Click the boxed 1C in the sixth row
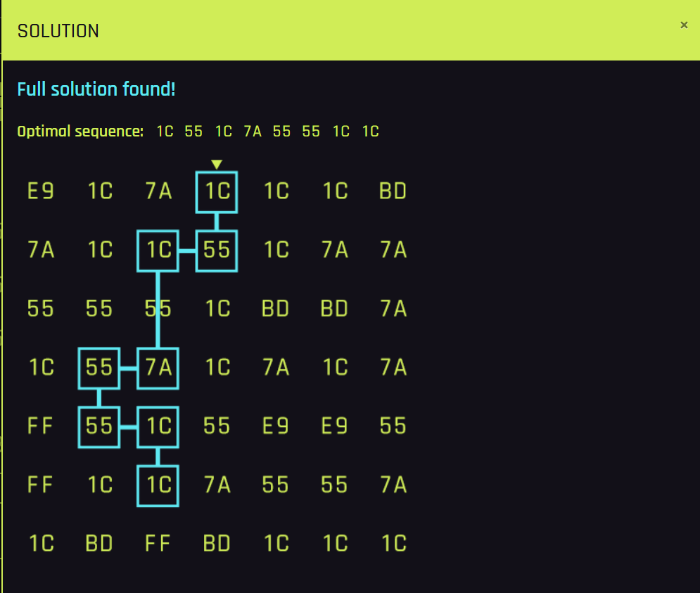Screen dimensions: 700x593 point(158,486)
